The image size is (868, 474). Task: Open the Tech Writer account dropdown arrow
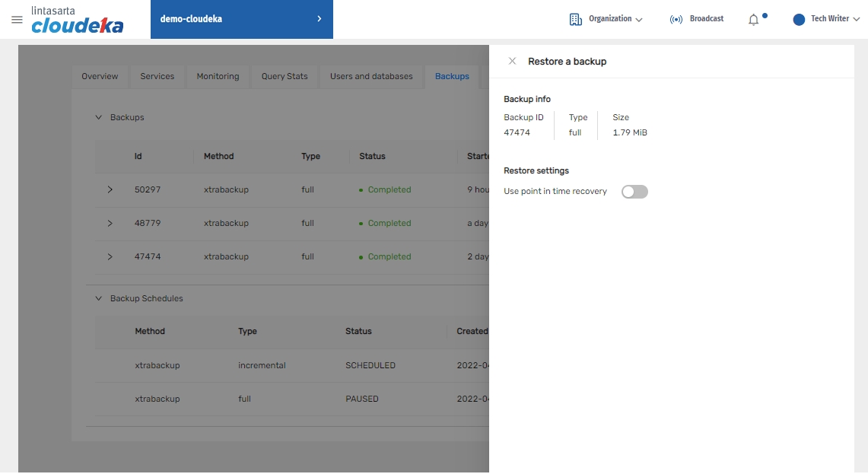tap(856, 20)
